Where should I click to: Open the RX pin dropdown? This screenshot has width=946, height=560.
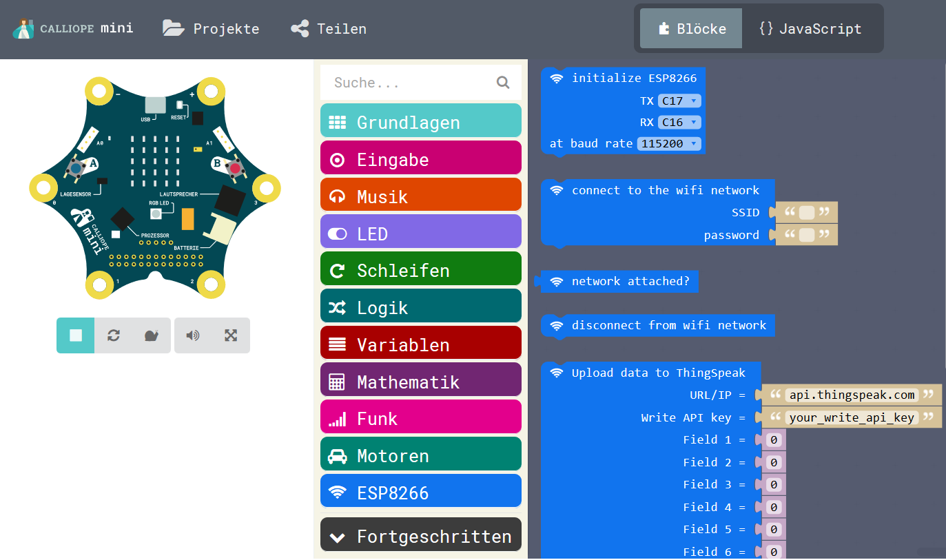pos(679,122)
